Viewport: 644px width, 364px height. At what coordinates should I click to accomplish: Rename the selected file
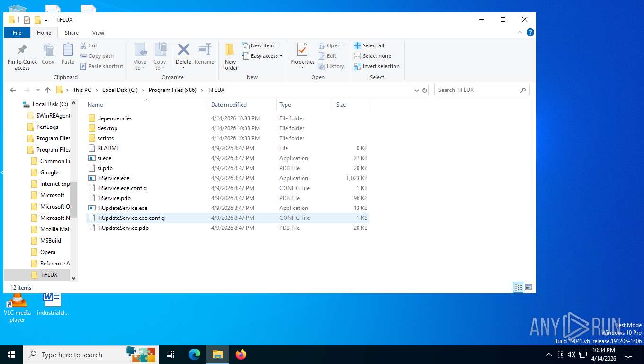pos(204,54)
